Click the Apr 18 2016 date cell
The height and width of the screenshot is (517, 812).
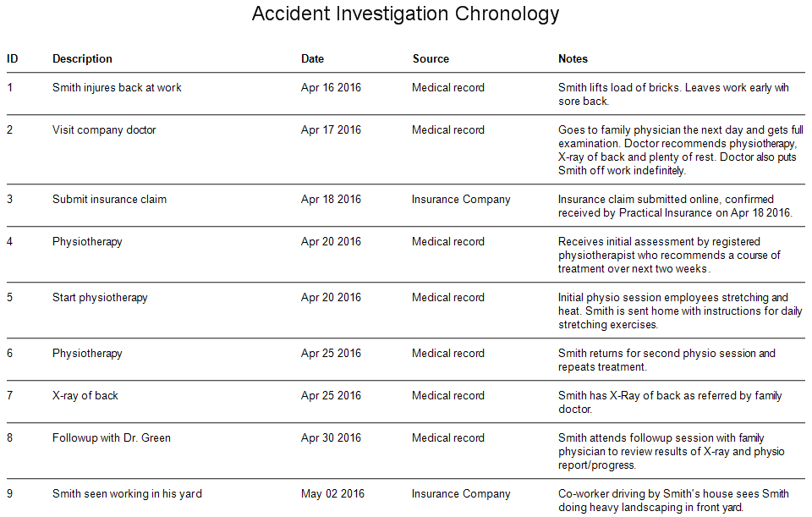[331, 200]
